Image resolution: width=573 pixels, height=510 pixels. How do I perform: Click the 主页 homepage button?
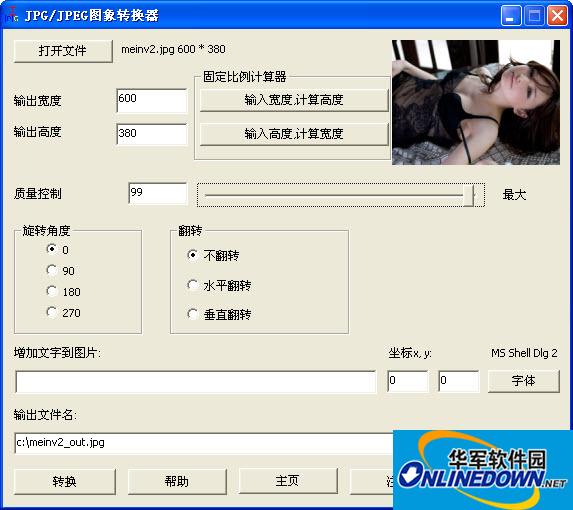(x=288, y=481)
